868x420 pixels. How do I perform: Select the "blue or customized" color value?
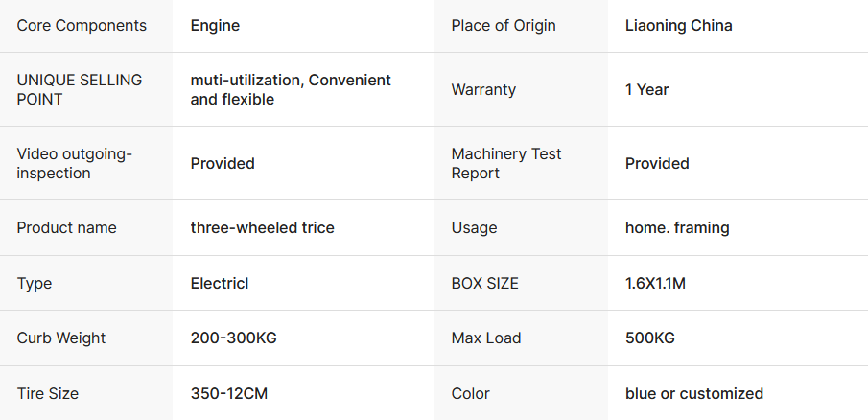click(693, 393)
